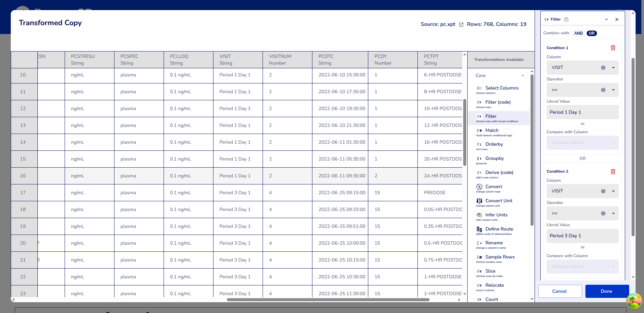Click the horizontal table scrollbar

pos(328,300)
